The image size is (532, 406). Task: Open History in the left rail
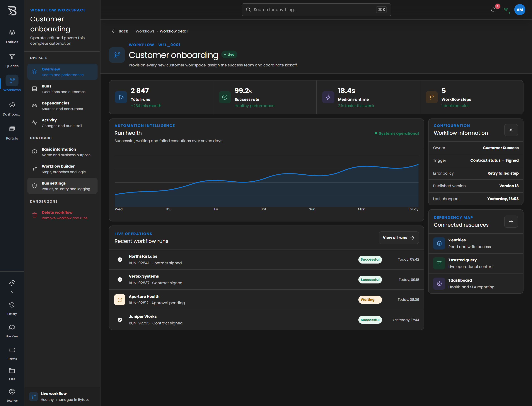coord(12,308)
